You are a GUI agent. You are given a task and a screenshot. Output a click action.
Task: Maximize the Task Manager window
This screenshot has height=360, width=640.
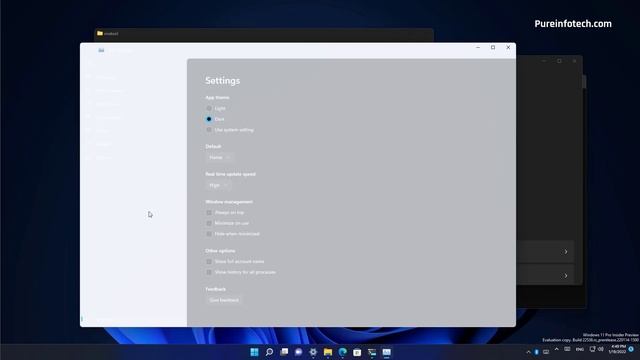point(493,48)
